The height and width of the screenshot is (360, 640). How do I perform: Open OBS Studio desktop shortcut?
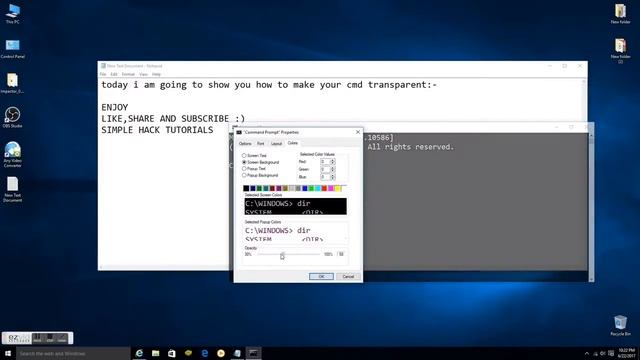[x=12, y=117]
